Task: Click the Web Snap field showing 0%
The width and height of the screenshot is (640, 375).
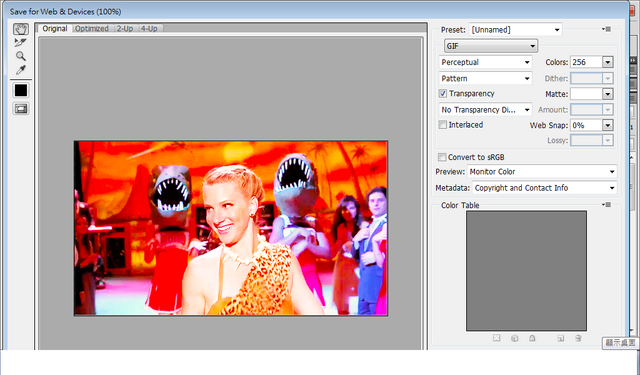Action: point(586,125)
